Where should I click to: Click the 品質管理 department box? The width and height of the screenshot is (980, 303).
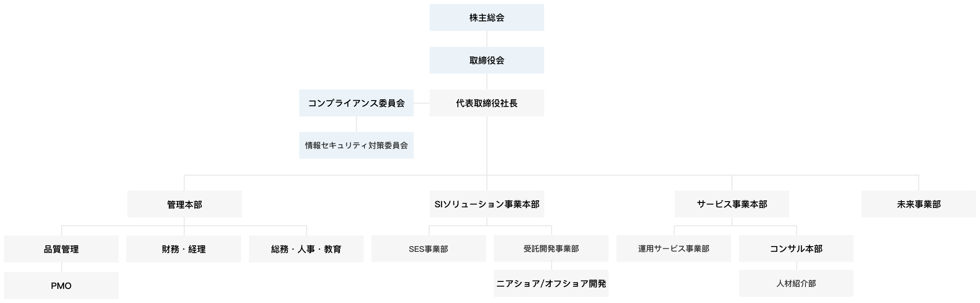tap(61, 249)
